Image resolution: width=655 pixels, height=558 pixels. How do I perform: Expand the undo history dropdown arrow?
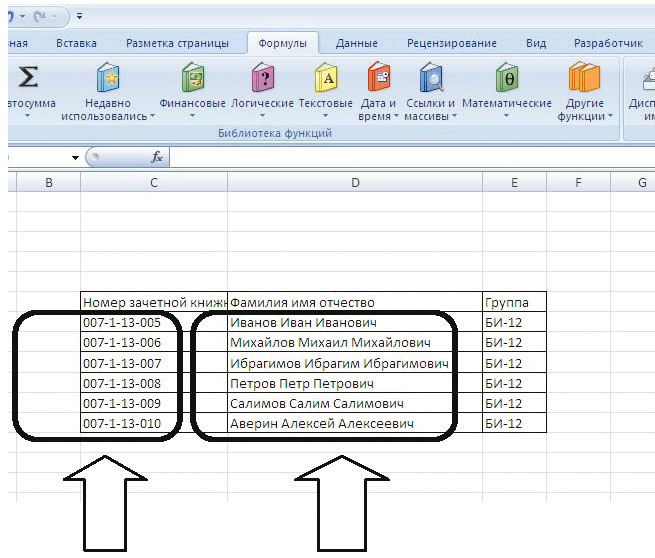tap(23, 16)
